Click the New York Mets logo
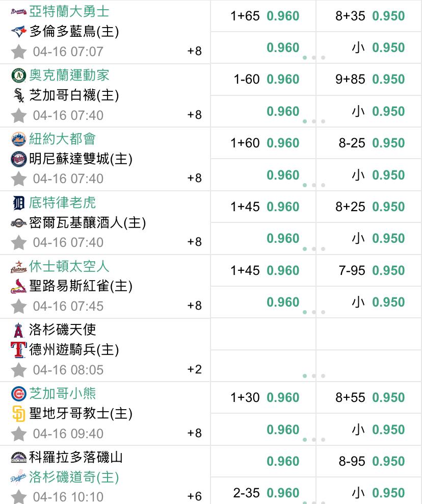Viewport: 422px width, 504px height. tap(19, 139)
